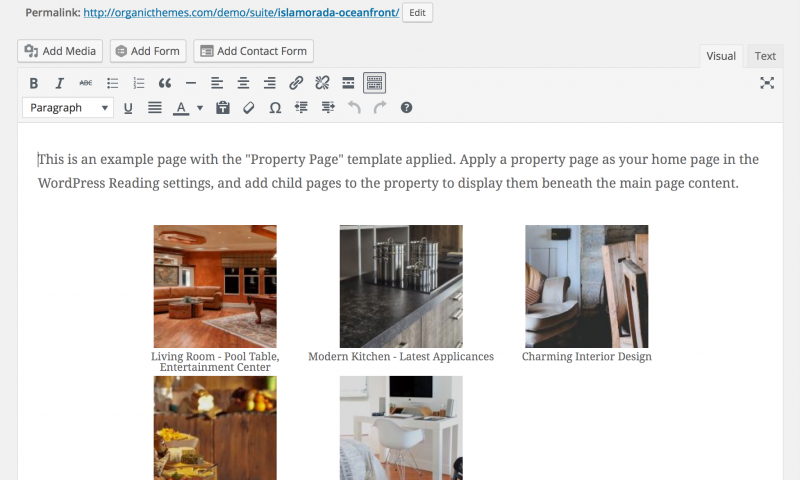Select the food buffet gallery image

click(x=215, y=428)
